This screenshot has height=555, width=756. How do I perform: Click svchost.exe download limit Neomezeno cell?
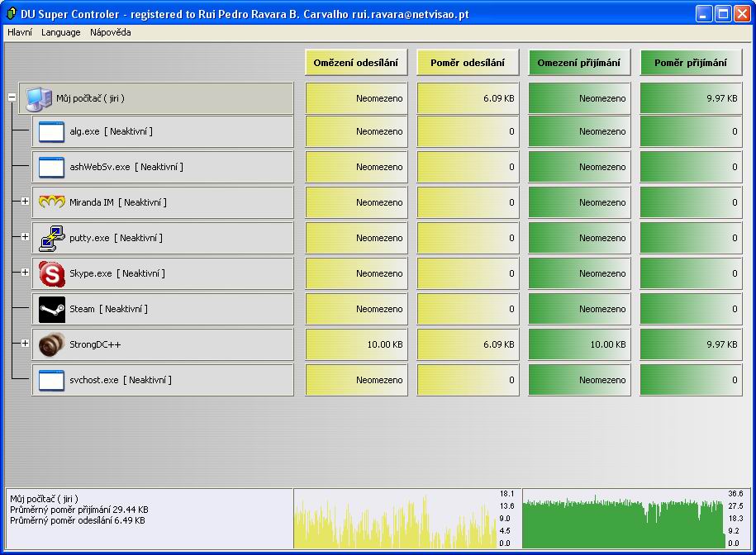pyautogui.click(x=579, y=380)
